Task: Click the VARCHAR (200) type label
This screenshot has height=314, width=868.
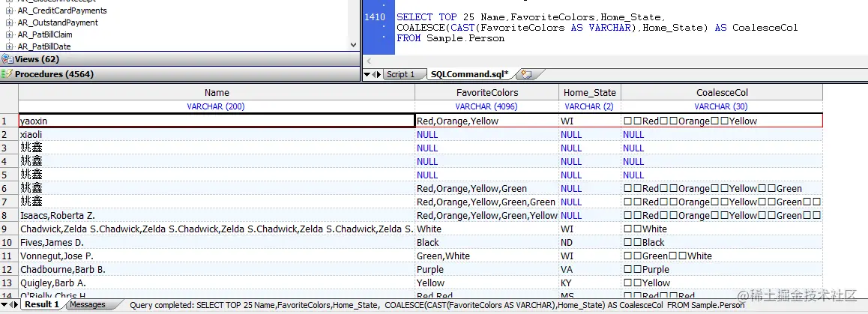Action: [216, 106]
